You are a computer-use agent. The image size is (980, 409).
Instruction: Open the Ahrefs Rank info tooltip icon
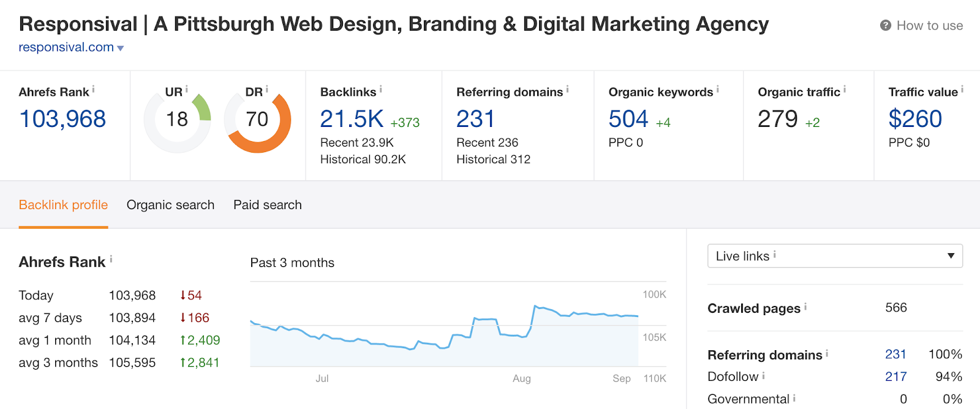(x=94, y=88)
